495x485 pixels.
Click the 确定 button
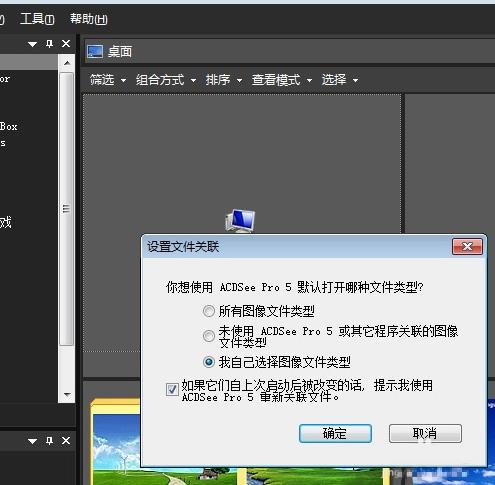click(x=335, y=433)
